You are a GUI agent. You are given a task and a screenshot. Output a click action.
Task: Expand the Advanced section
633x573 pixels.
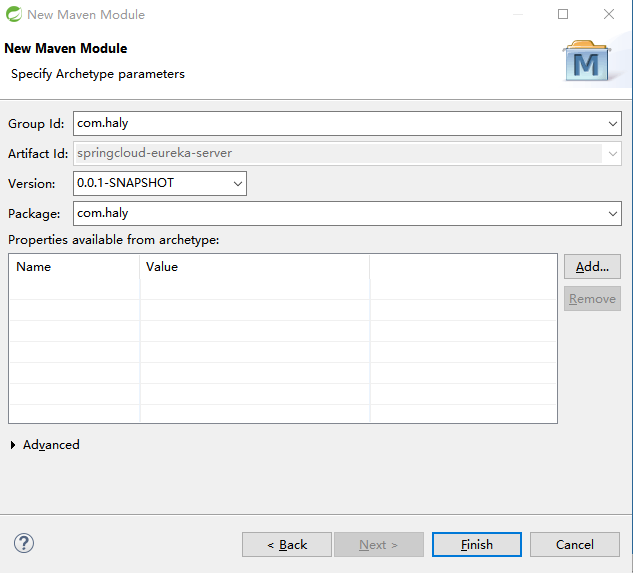tap(13, 445)
